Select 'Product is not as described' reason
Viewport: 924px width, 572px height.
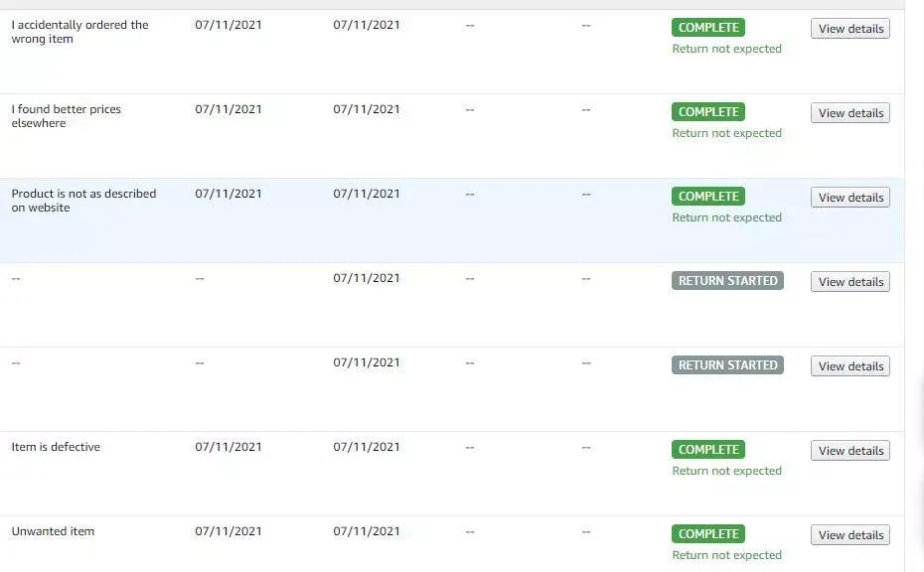[x=83, y=201]
